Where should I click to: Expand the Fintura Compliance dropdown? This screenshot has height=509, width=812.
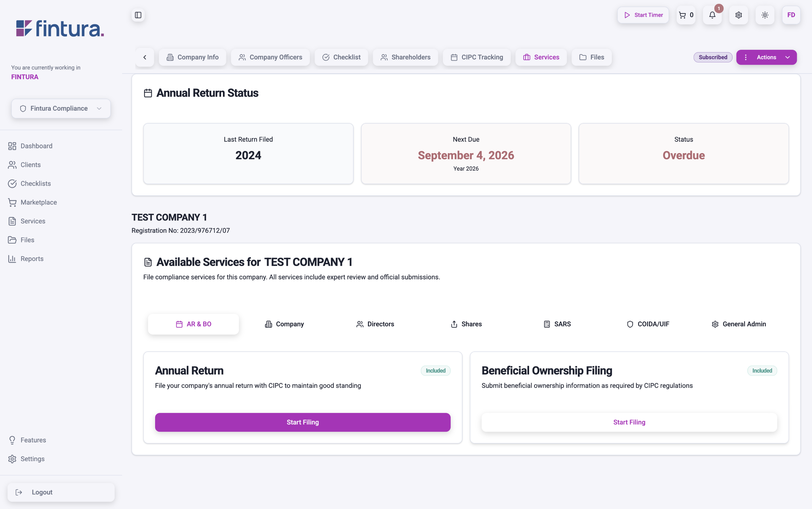(61, 108)
